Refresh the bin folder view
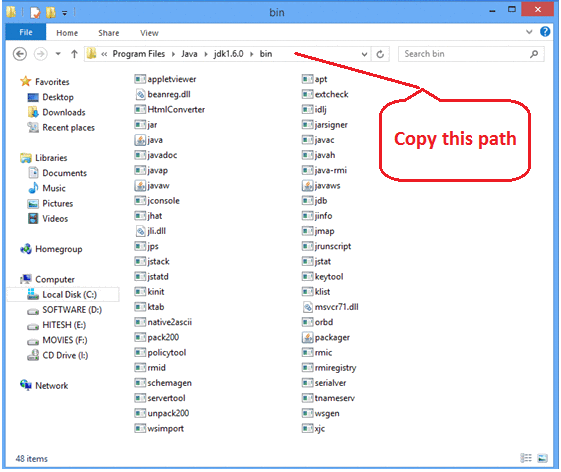 [x=380, y=54]
